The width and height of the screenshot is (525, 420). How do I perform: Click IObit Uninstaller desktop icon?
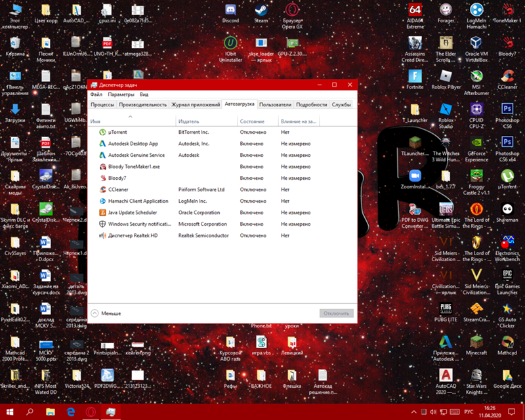pos(230,43)
